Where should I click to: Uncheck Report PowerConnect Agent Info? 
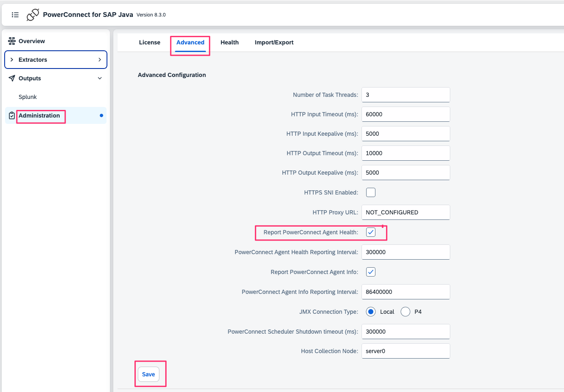point(371,272)
